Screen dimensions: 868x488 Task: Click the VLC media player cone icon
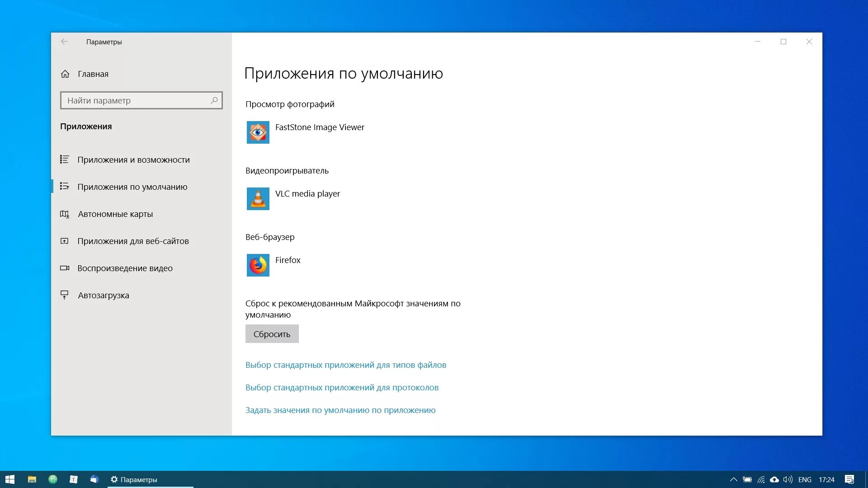click(258, 199)
